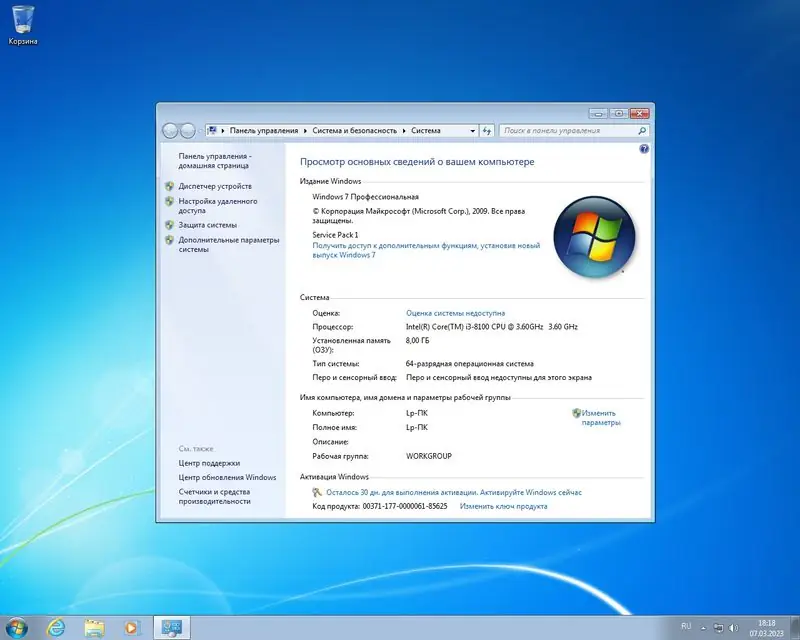Expand arrow after Система и безопасность breadcrumb
This screenshot has height=640, width=800.
point(404,131)
